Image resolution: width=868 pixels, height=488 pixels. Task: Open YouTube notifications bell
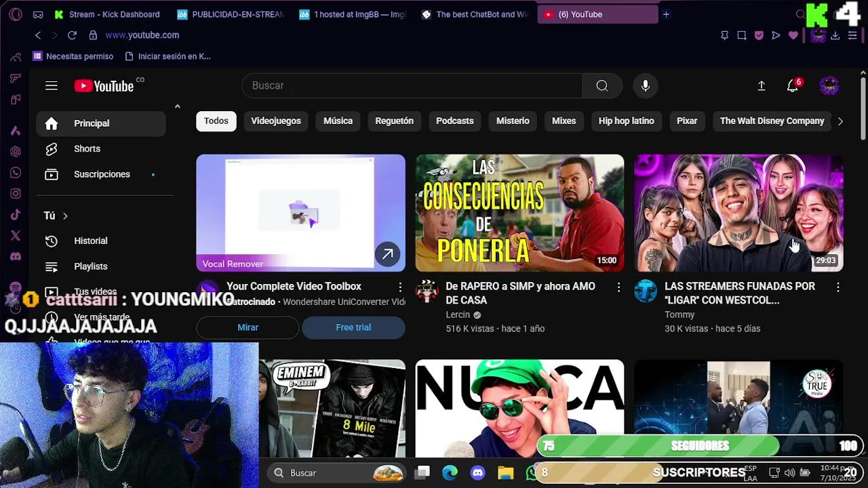793,85
